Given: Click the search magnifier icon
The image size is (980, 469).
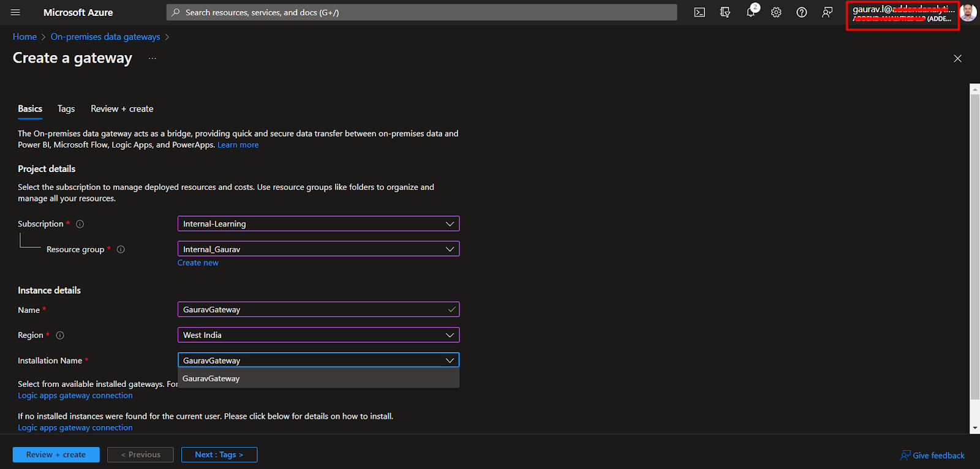Looking at the screenshot, I should tap(176, 12).
